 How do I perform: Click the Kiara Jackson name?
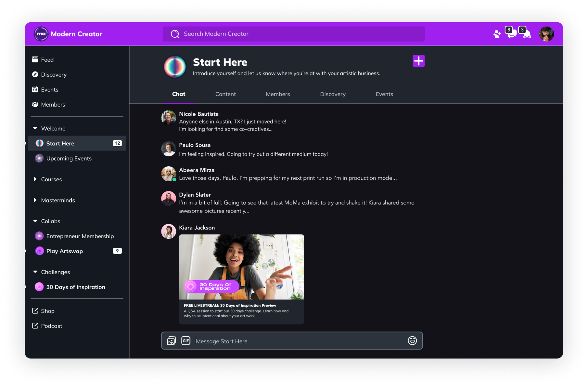click(x=197, y=227)
